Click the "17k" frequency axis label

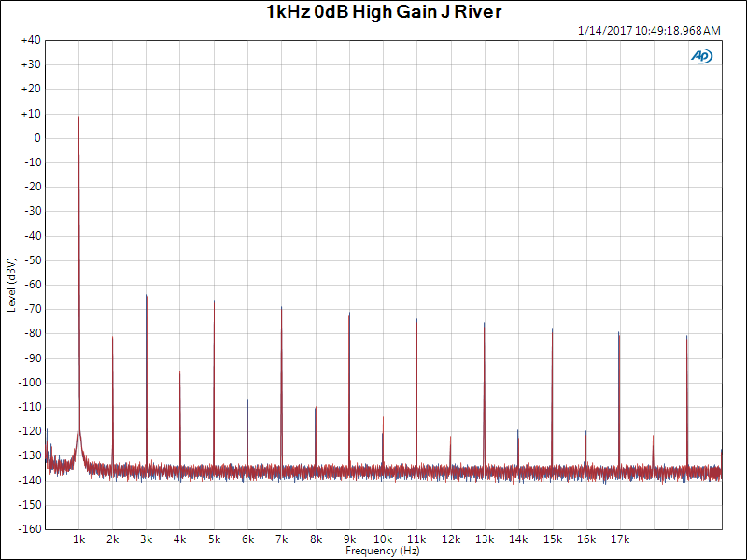coord(620,539)
